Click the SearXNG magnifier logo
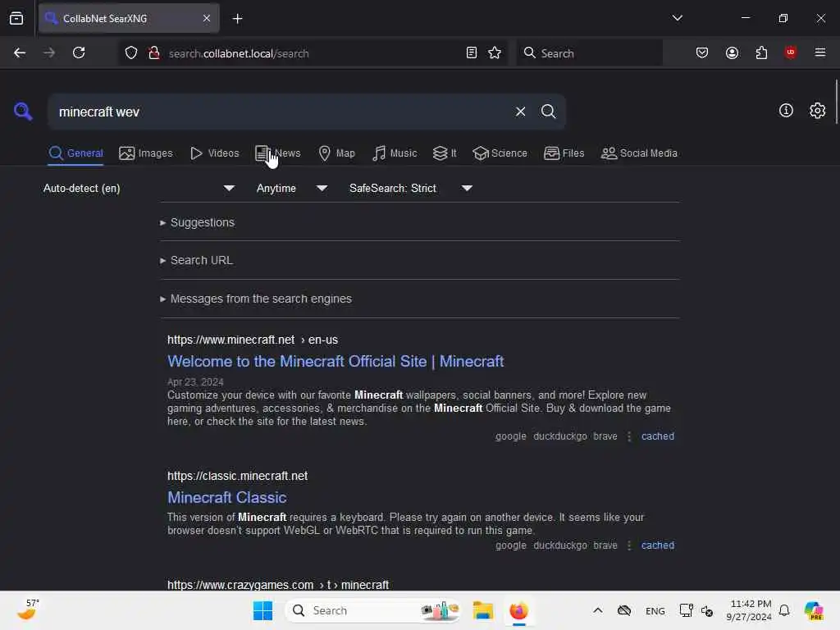Screen dimensions: 840x630 coord(23,112)
